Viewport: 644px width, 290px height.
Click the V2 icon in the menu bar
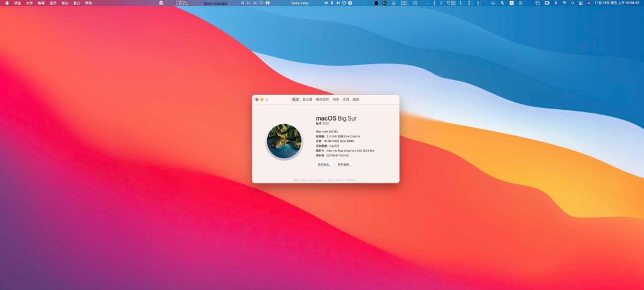pyautogui.click(x=414, y=3)
